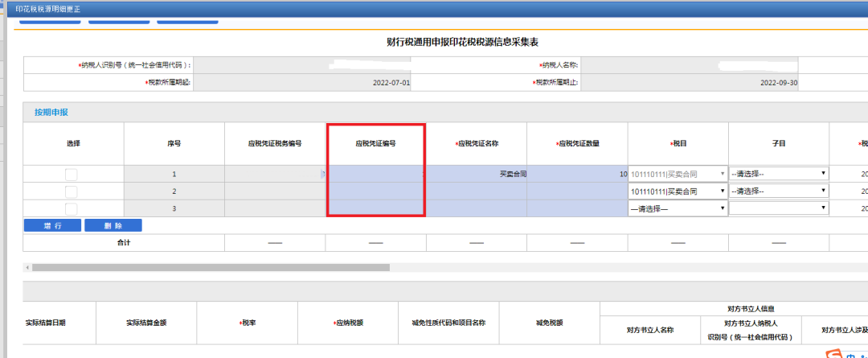This screenshot has width=868, height=358.
Task: Click the 应税凭证编号 column header
Action: pyautogui.click(x=376, y=143)
